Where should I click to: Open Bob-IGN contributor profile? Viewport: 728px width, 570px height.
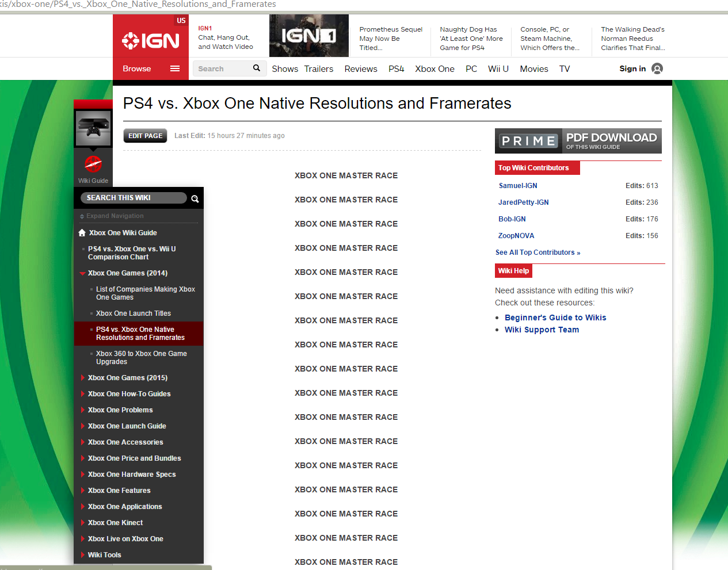pos(512,219)
